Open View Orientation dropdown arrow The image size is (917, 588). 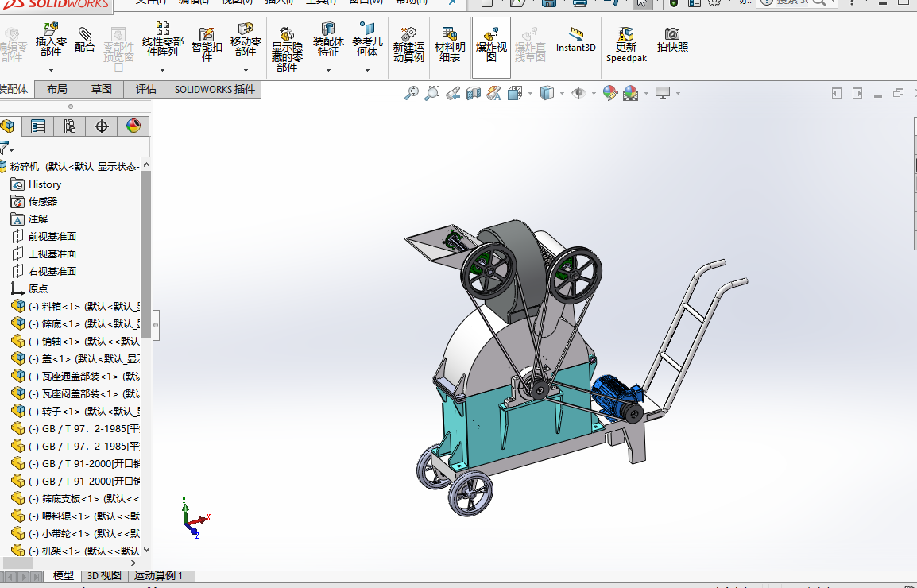tap(531, 93)
